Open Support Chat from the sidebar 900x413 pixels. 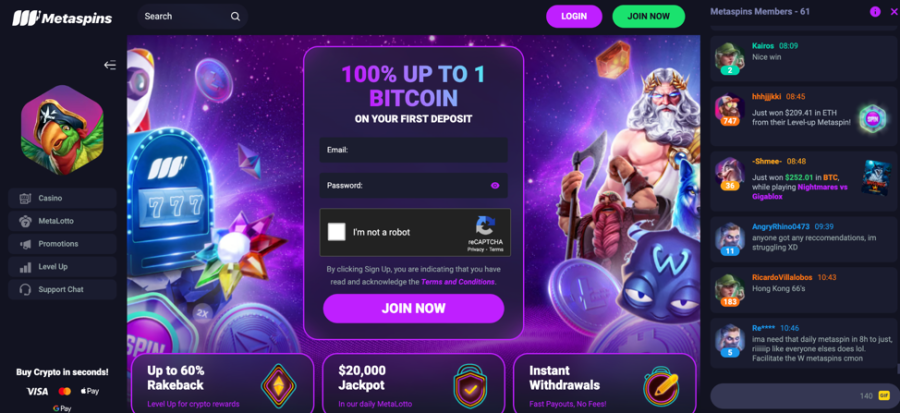(62, 290)
